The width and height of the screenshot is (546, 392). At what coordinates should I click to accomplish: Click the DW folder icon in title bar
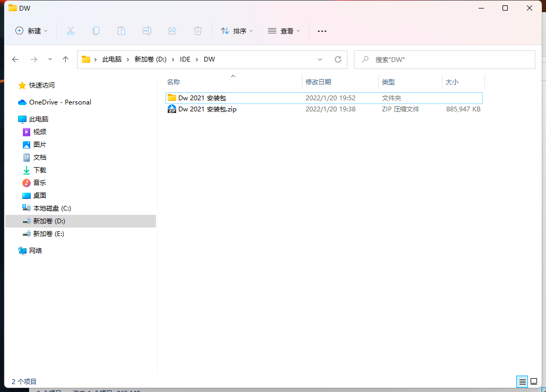click(13, 8)
